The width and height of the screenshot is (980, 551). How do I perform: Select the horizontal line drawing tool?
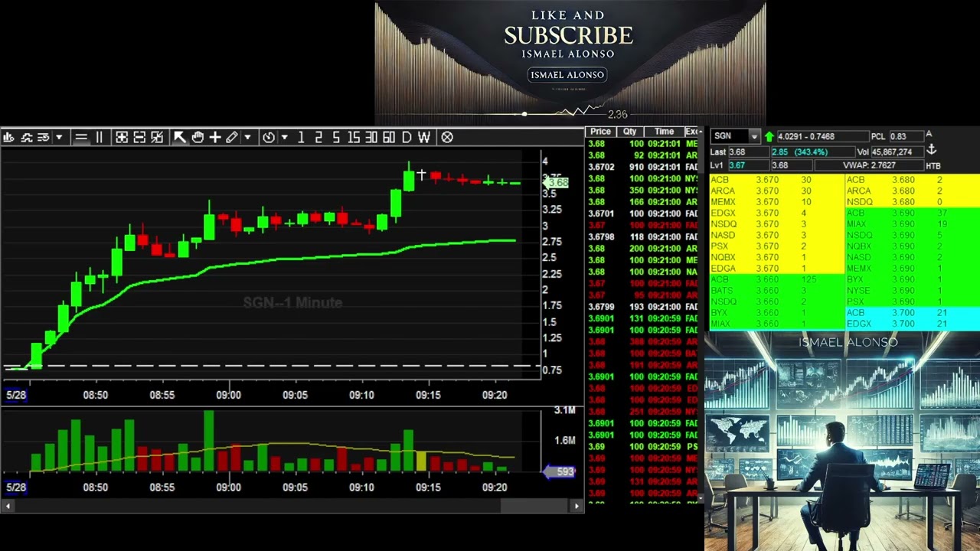pos(81,137)
